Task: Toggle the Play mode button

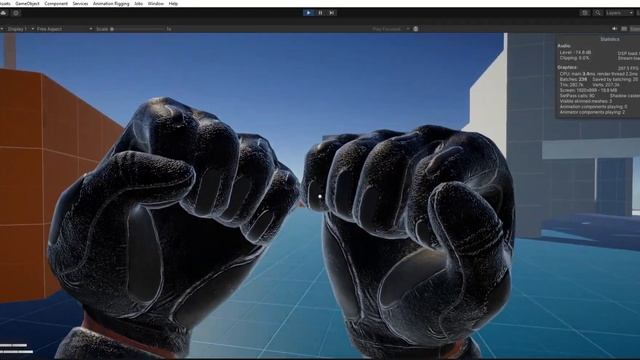Action: pyautogui.click(x=308, y=13)
